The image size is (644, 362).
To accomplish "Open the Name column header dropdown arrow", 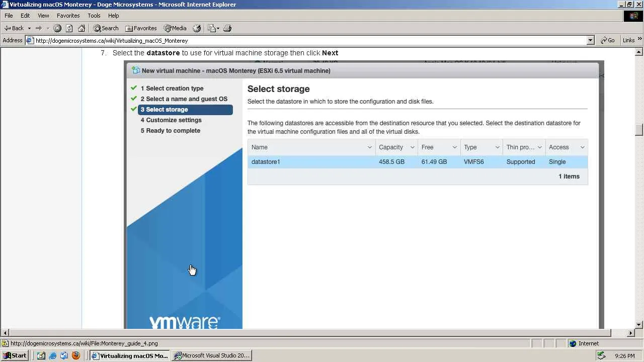I will coord(369,147).
